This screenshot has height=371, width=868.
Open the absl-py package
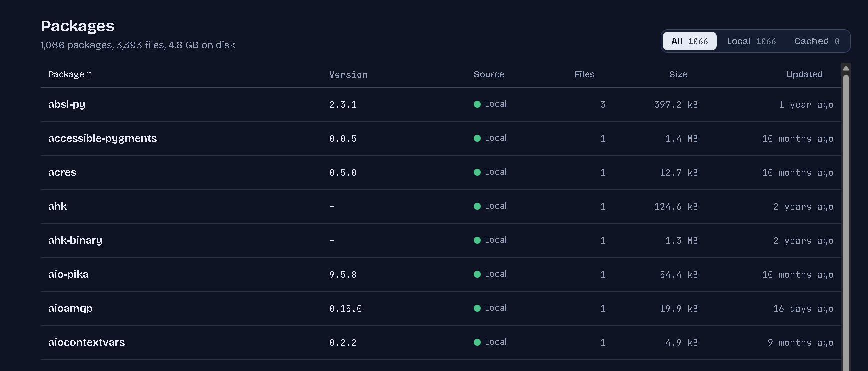coord(67,104)
